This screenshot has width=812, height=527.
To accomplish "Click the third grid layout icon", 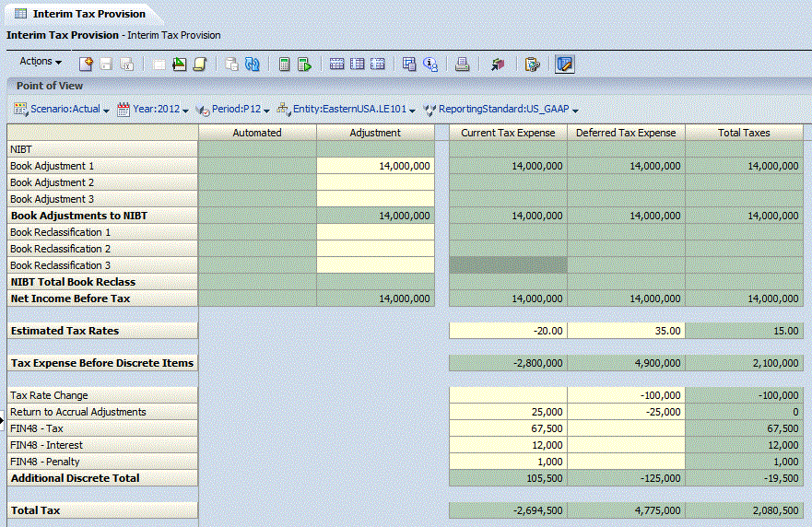I will point(378,64).
